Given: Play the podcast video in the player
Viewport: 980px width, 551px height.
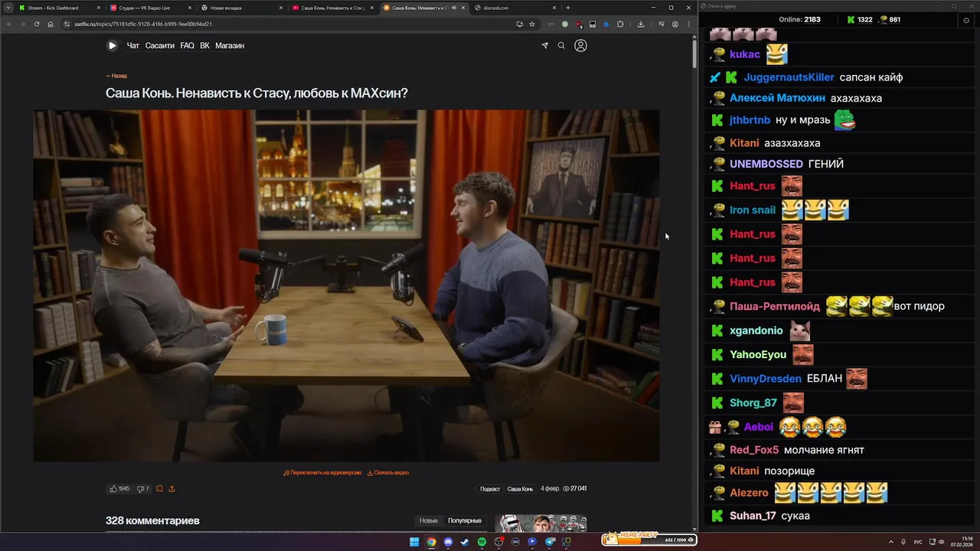Looking at the screenshot, I should tap(346, 285).
